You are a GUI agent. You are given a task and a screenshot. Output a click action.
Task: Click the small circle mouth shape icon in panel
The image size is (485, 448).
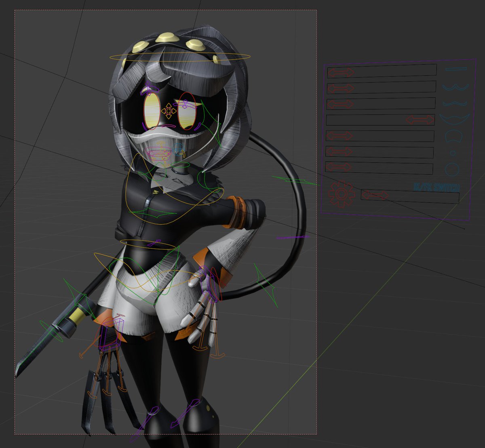click(x=453, y=153)
